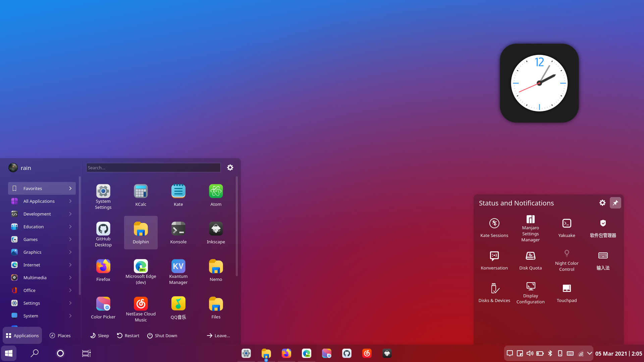Viewport: 644px width, 362px height.
Task: Click the Bluetooth tray icon
Action: click(550, 353)
